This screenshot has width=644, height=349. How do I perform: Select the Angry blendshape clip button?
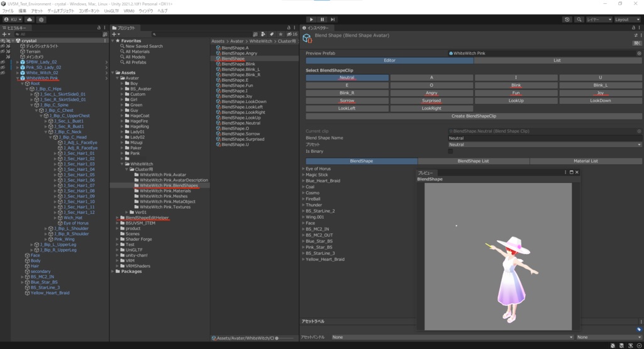(x=431, y=93)
